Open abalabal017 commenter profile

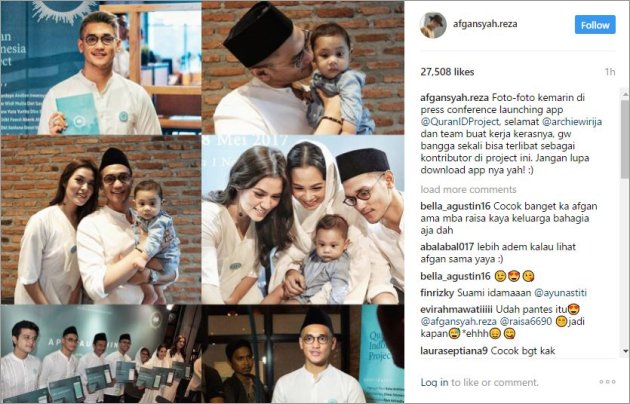point(447,247)
